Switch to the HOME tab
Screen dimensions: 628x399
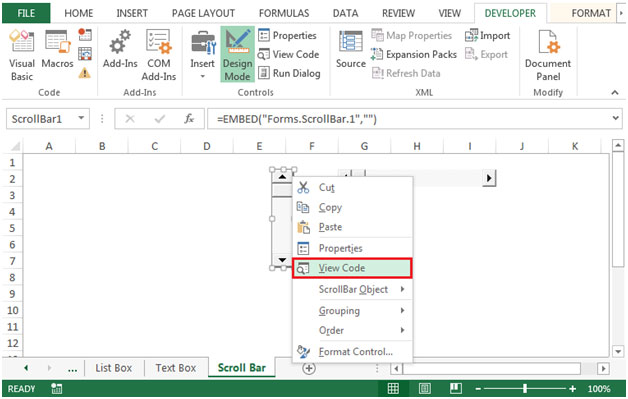point(78,13)
